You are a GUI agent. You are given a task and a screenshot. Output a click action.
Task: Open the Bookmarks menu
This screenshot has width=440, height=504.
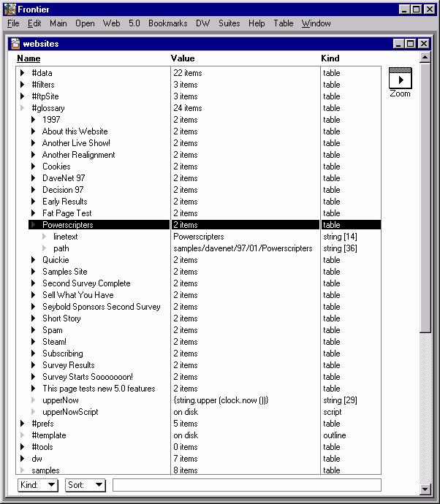167,23
